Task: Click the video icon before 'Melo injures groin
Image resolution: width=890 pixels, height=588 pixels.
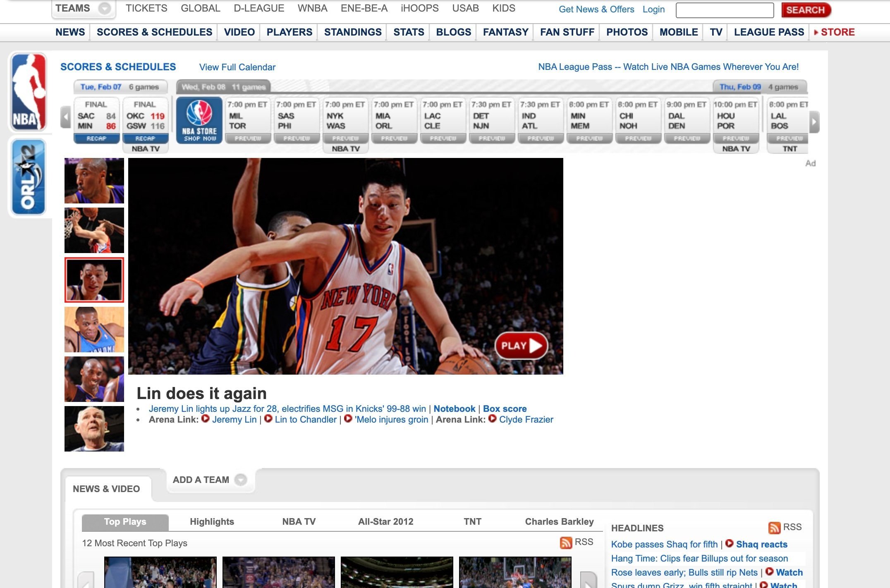Action: [348, 419]
